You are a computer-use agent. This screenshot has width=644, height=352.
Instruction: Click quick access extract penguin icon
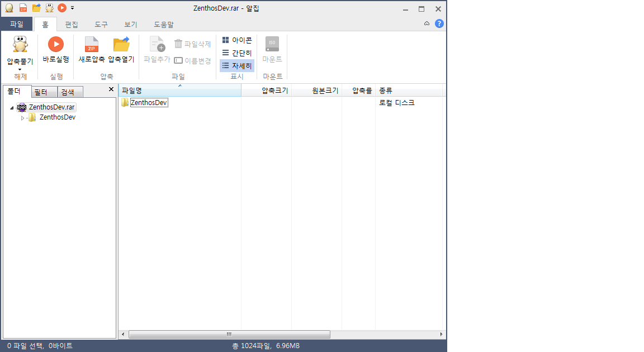tap(49, 8)
